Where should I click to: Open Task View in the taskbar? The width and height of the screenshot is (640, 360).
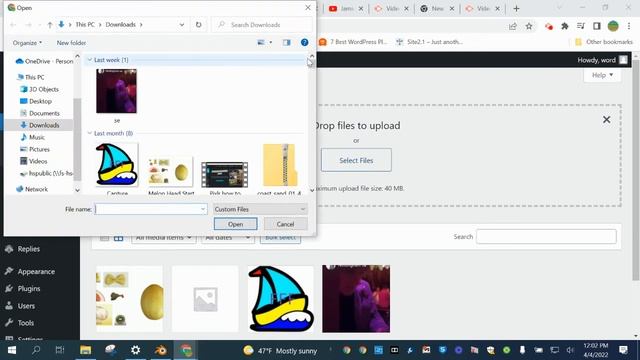click(x=60, y=350)
